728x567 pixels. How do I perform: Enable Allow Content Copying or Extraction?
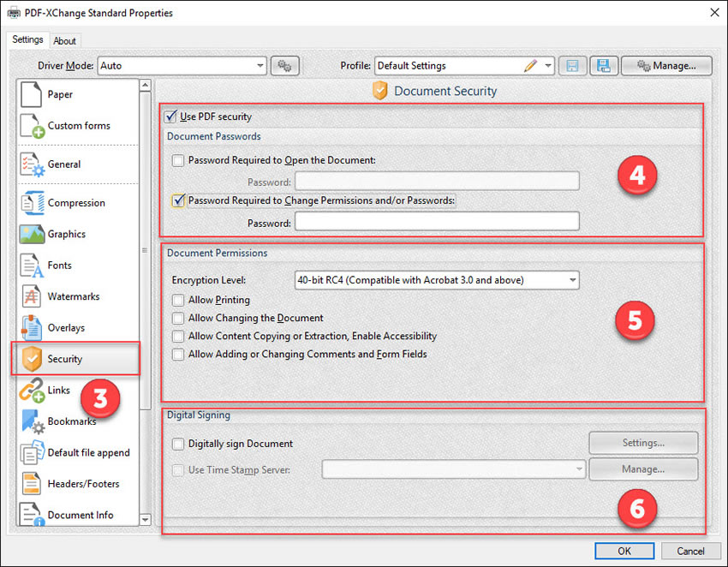pyautogui.click(x=178, y=337)
